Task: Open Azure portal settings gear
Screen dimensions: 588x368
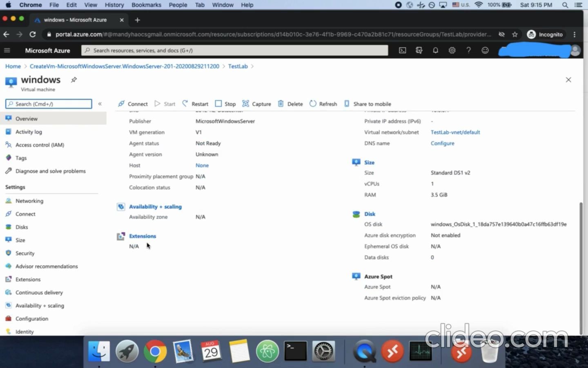Action: (x=452, y=50)
